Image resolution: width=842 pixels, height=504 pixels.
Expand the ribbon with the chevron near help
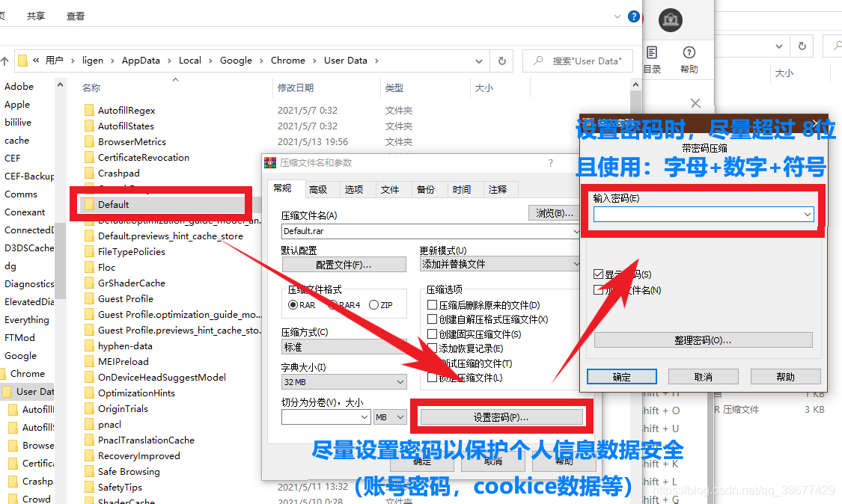617,16
